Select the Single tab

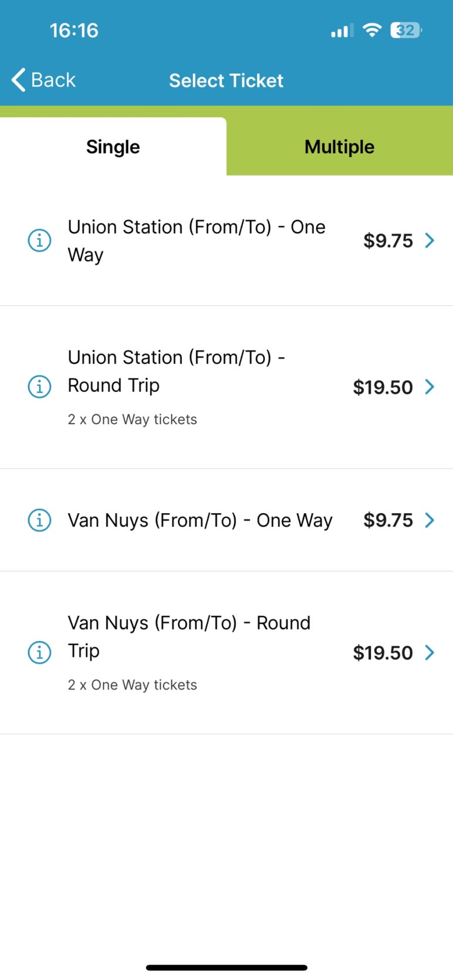pyautogui.click(x=113, y=146)
